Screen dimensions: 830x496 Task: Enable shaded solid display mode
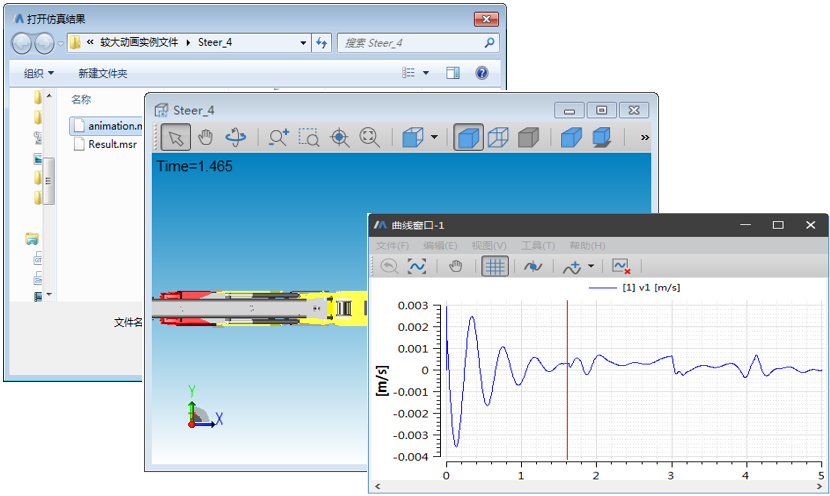468,137
